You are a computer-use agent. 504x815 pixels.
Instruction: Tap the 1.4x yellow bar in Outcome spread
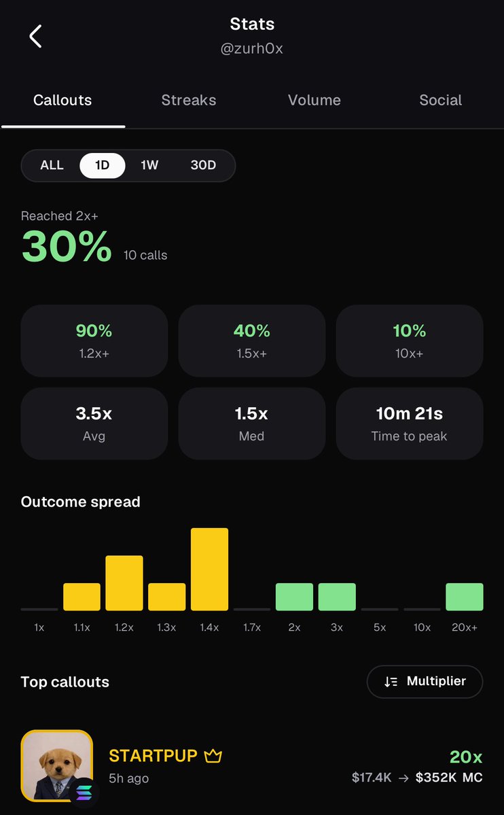[x=209, y=569]
